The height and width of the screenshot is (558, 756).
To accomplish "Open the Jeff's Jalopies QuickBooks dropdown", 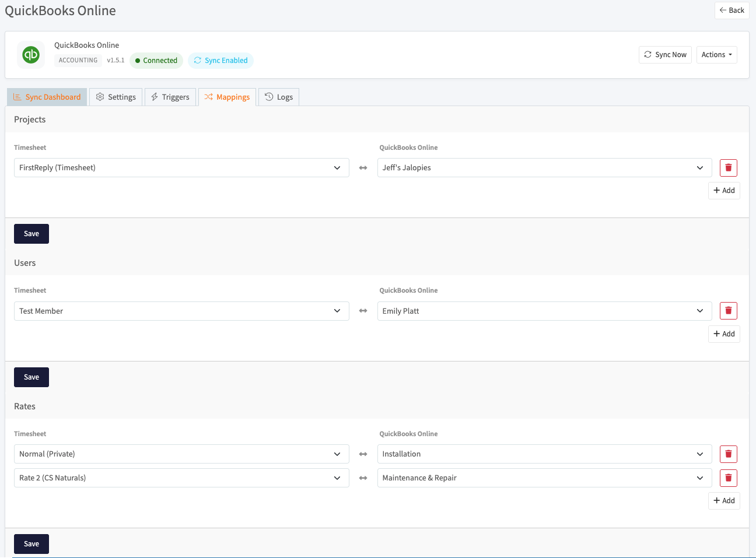I will coord(544,168).
